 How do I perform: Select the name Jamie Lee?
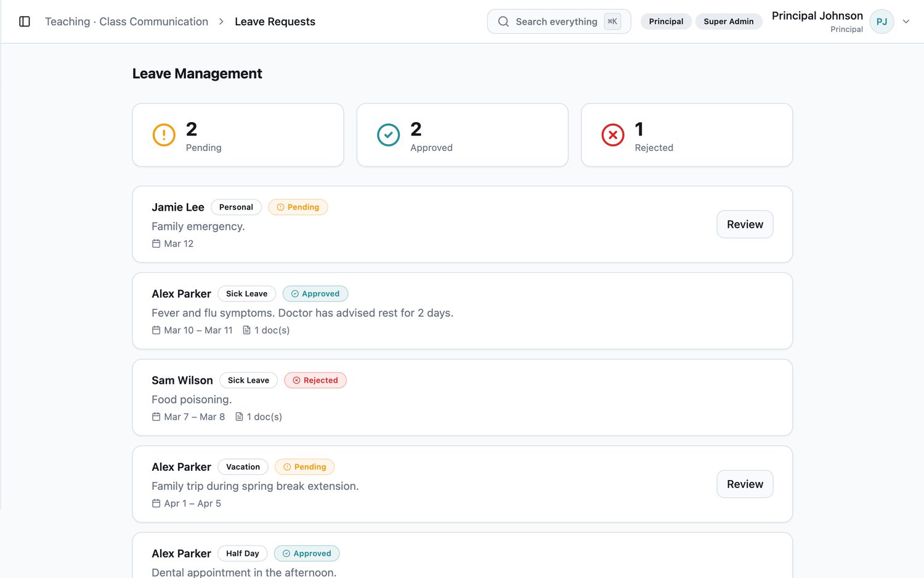[x=178, y=207]
